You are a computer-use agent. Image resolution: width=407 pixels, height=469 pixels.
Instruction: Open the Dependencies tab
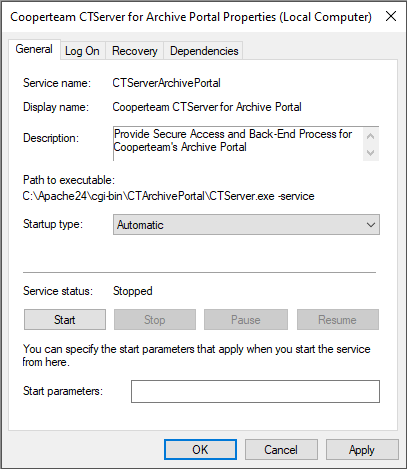pos(204,51)
